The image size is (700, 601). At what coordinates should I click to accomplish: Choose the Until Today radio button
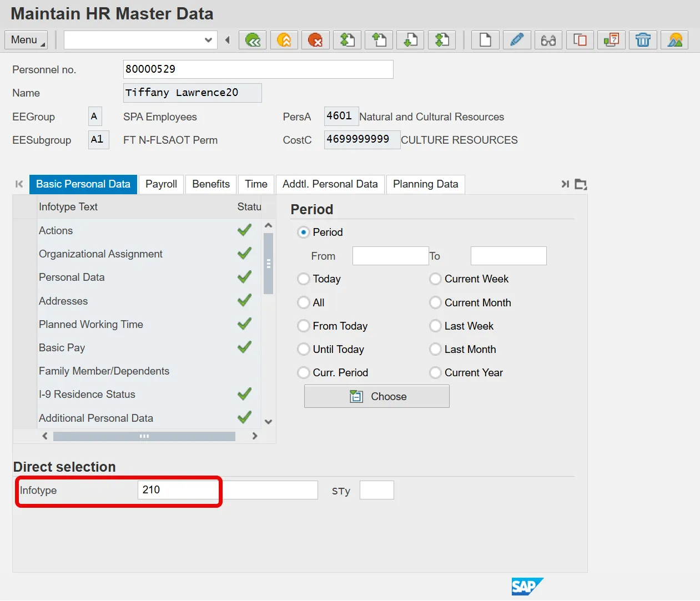tap(304, 350)
